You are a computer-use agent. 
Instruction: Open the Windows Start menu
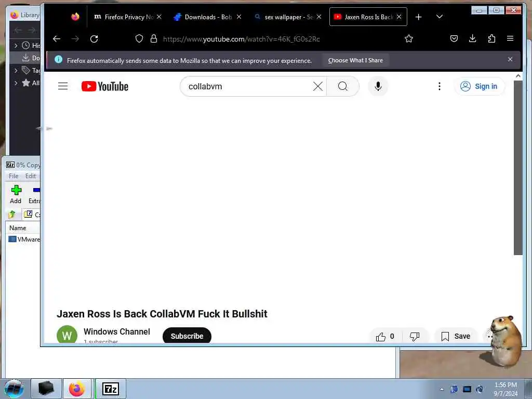click(x=14, y=389)
